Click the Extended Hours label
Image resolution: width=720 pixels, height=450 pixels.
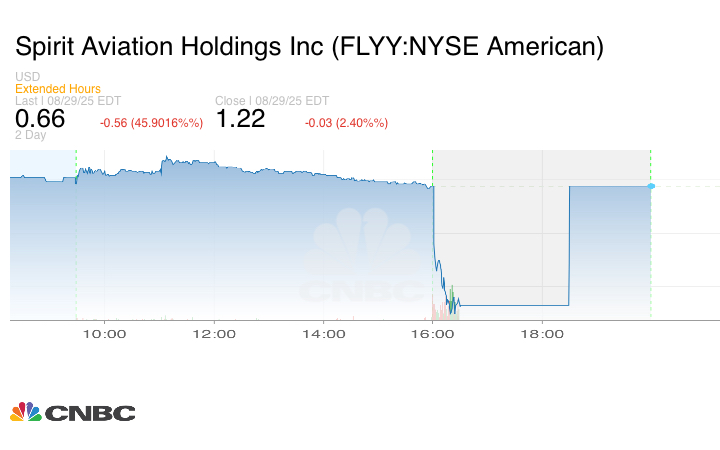(58, 89)
